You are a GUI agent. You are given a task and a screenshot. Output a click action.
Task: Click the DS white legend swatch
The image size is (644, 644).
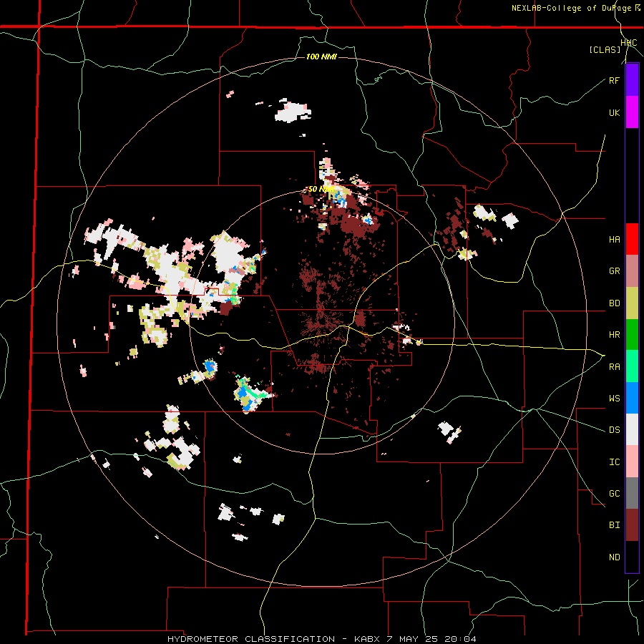(632, 429)
